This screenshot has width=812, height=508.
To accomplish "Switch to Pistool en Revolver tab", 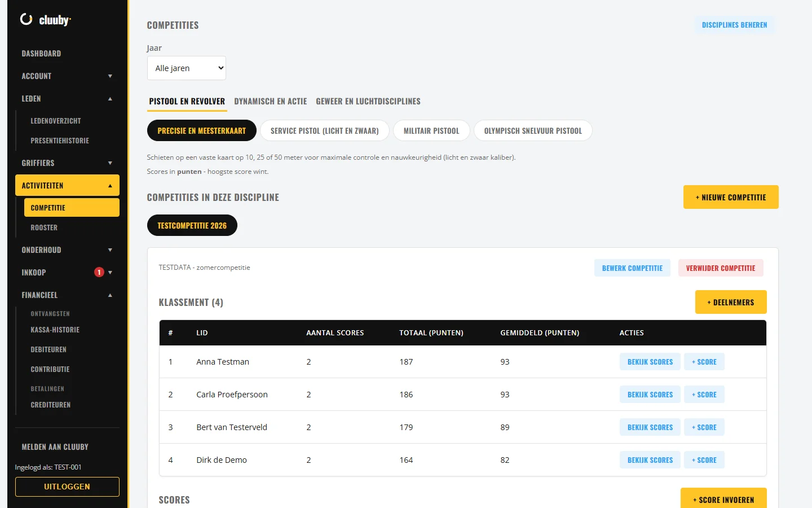I will pos(187,102).
